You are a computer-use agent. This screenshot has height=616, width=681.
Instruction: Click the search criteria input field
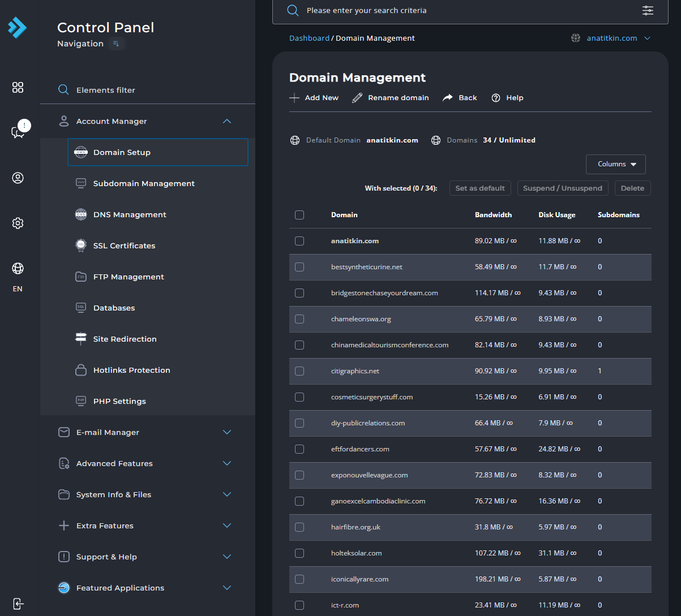[x=470, y=10]
